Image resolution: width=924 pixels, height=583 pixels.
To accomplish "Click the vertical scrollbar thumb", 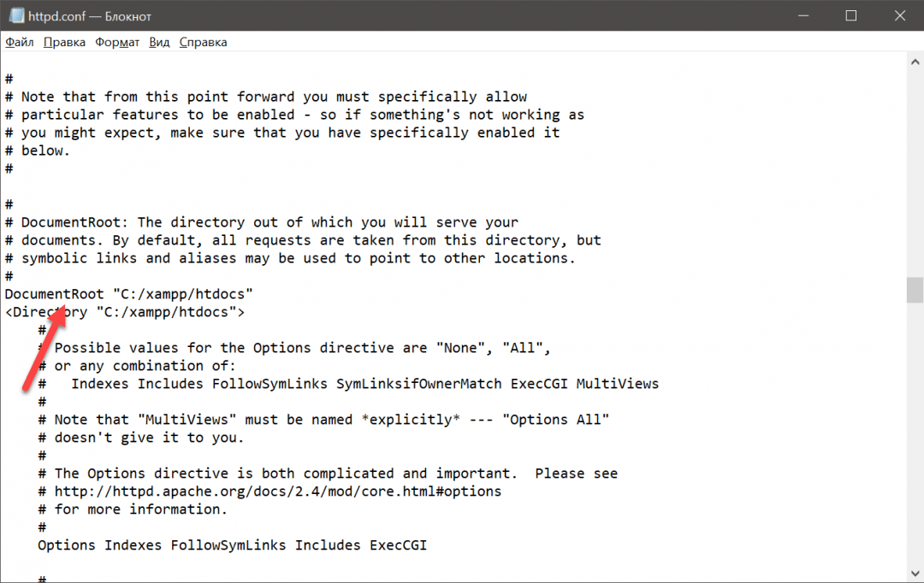I will coord(915,291).
